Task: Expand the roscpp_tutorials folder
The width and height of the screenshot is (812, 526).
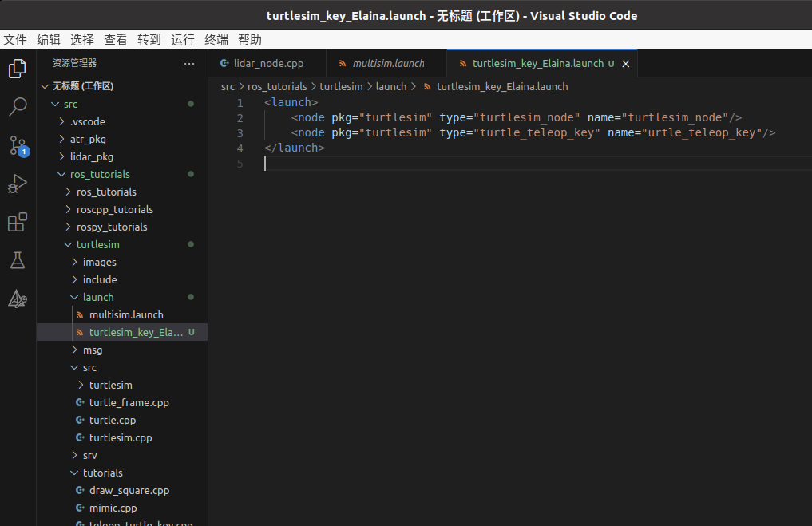Action: pyautogui.click(x=69, y=209)
